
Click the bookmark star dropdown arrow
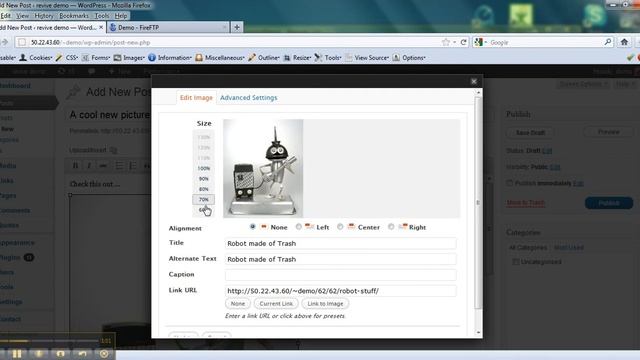click(455, 42)
